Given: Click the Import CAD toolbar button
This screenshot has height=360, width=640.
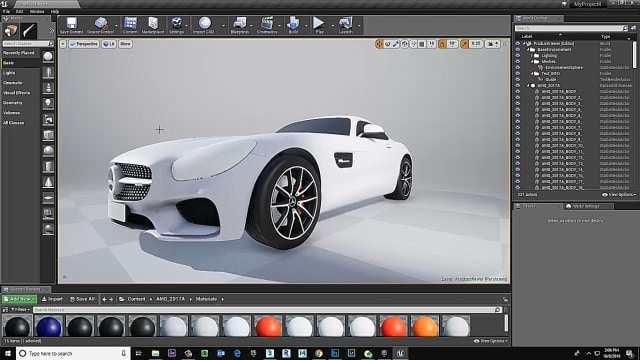Looking at the screenshot, I should (x=204, y=25).
